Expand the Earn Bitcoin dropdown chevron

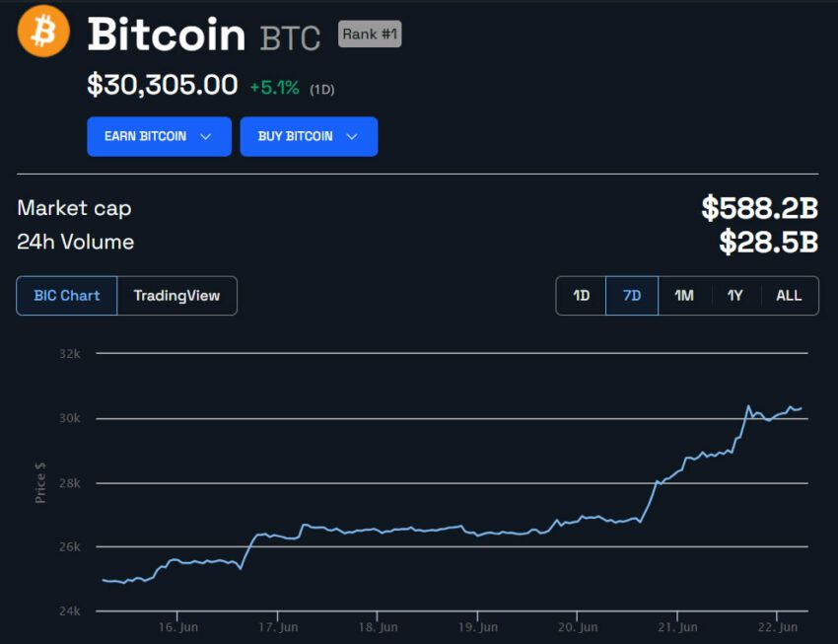pos(205,137)
